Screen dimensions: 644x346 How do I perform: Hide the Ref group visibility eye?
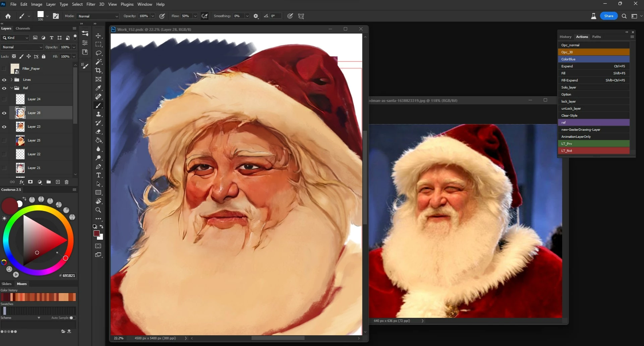[4, 88]
